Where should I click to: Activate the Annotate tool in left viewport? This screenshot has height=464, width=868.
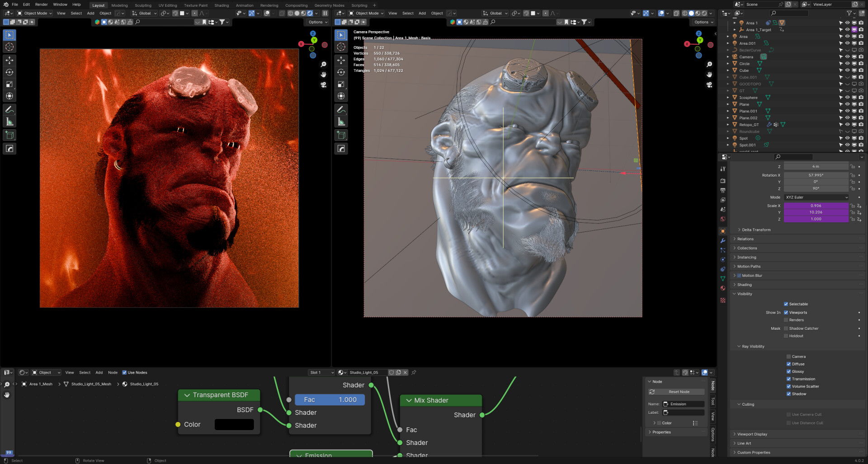click(9, 110)
